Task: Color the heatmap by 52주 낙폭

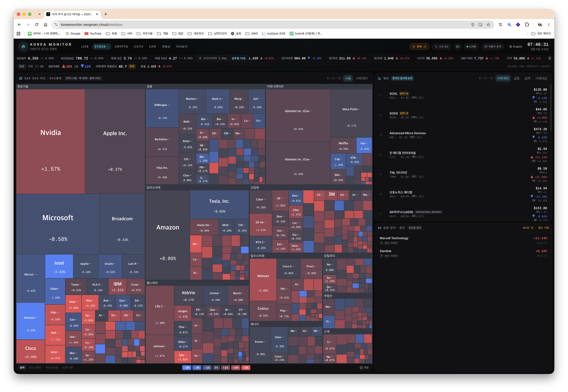Action: click(67, 368)
